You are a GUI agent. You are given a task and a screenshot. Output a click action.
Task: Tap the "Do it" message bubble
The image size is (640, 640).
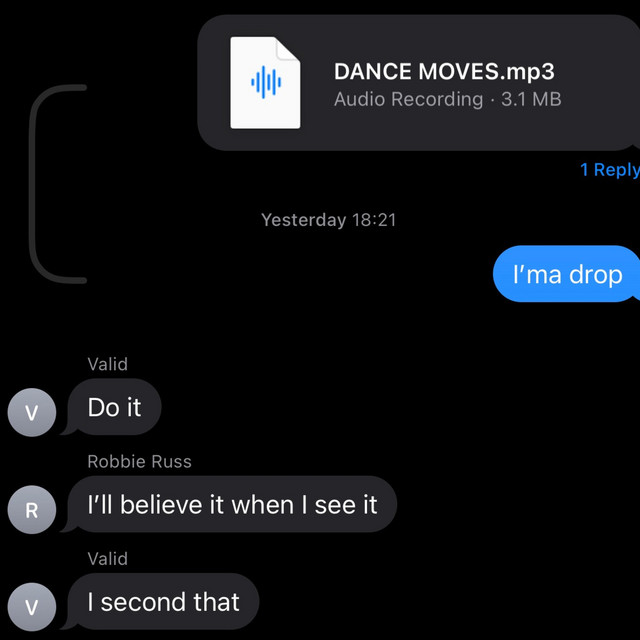[114, 407]
